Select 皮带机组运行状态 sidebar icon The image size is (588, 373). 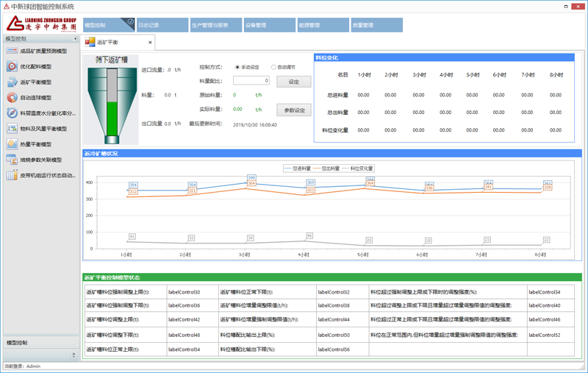[12, 175]
